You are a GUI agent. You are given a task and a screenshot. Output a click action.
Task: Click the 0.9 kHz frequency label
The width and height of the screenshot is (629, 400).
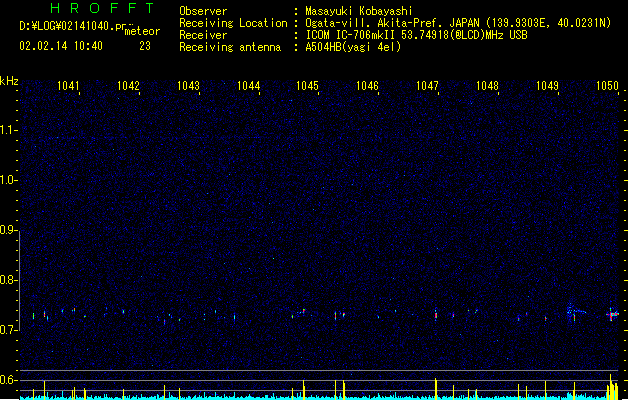8,230
